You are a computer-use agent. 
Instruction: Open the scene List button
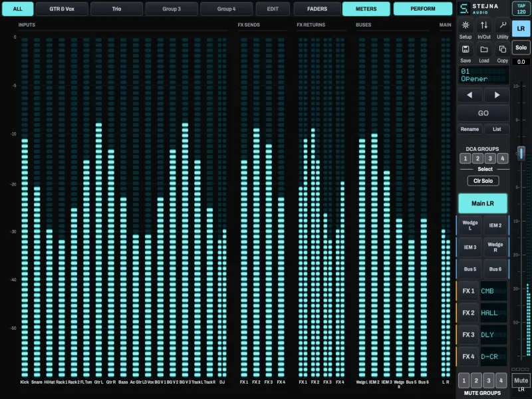pyautogui.click(x=497, y=129)
